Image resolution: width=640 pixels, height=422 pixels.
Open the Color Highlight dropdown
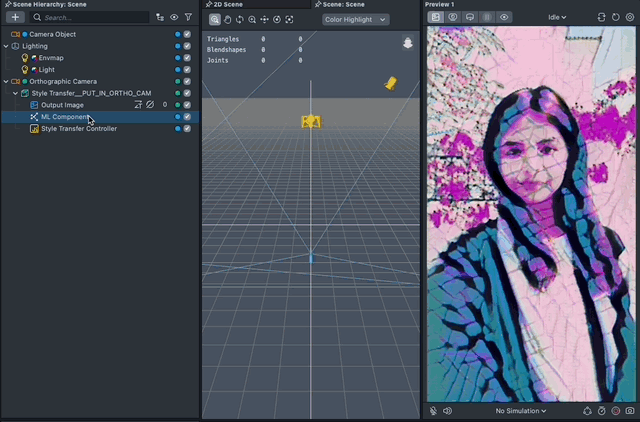[355, 19]
